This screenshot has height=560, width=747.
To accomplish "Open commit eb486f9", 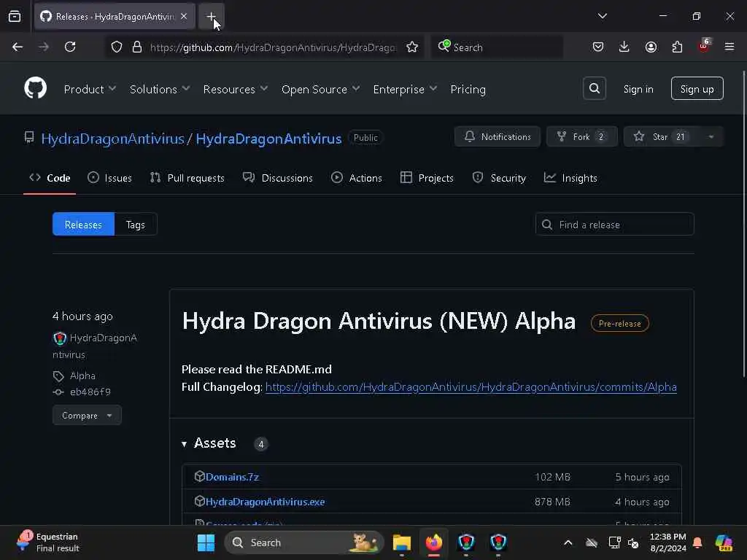I will click(x=90, y=392).
